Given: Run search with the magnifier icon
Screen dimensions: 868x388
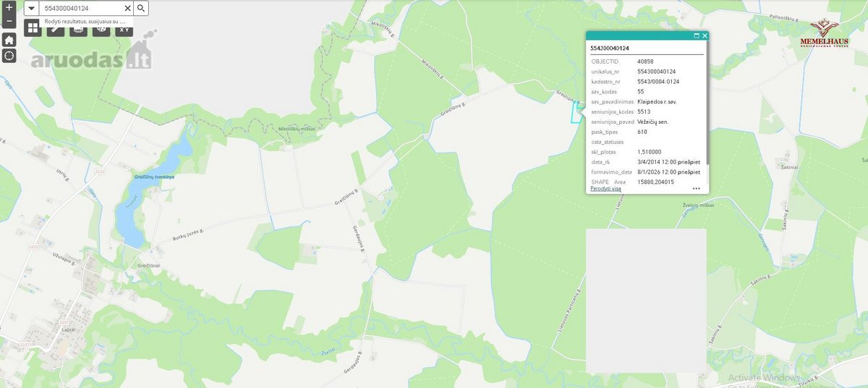Looking at the screenshot, I should point(141,8).
